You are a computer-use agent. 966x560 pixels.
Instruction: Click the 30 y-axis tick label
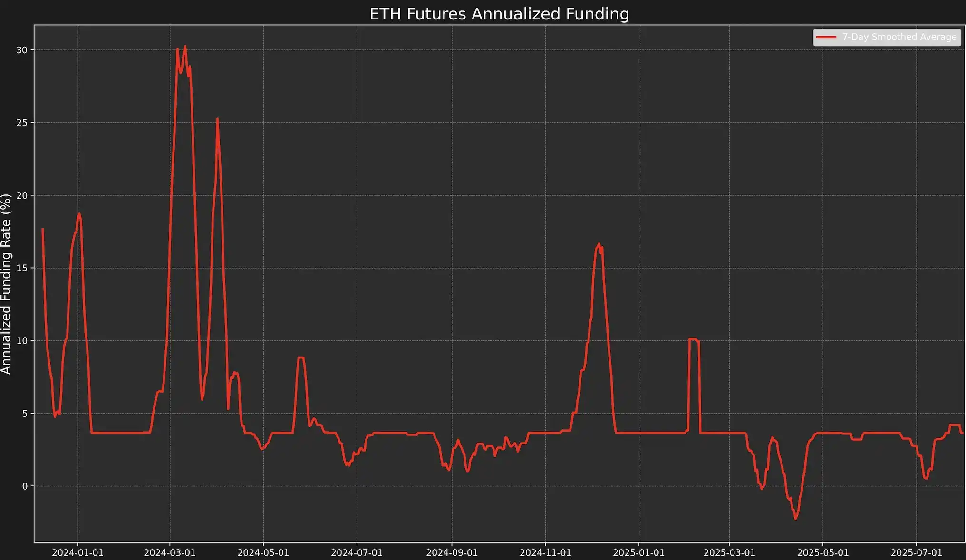[x=22, y=50]
